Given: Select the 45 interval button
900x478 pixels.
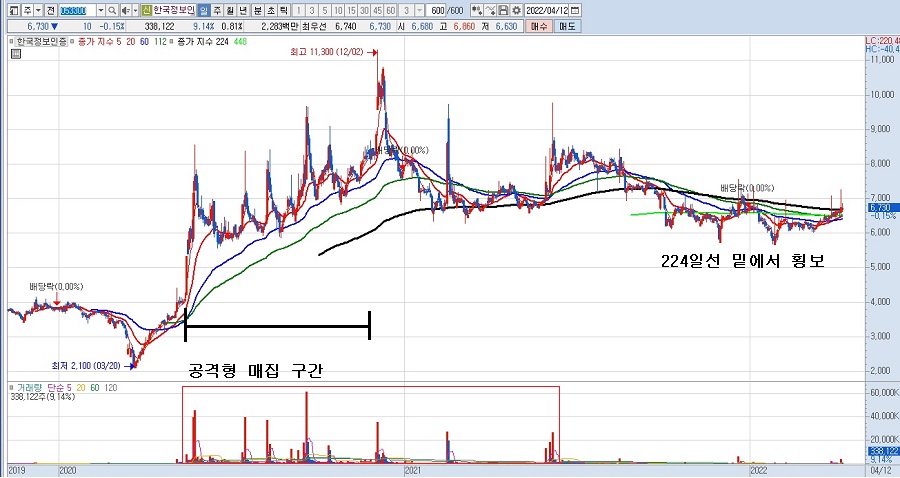Looking at the screenshot, I should [x=377, y=10].
